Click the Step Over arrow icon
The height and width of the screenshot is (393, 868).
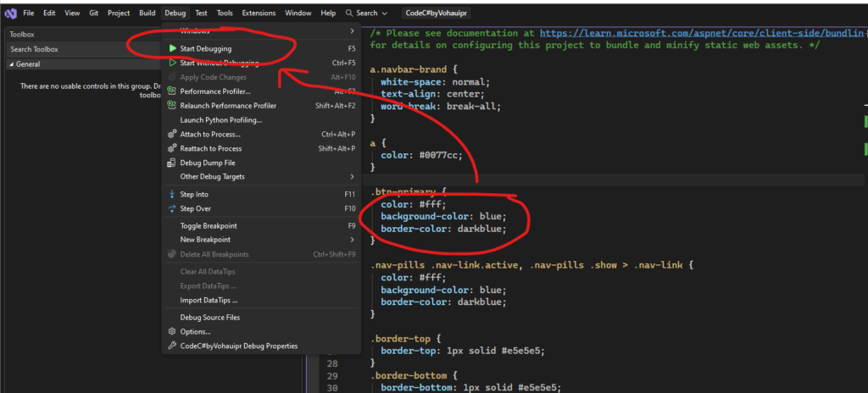click(x=172, y=208)
